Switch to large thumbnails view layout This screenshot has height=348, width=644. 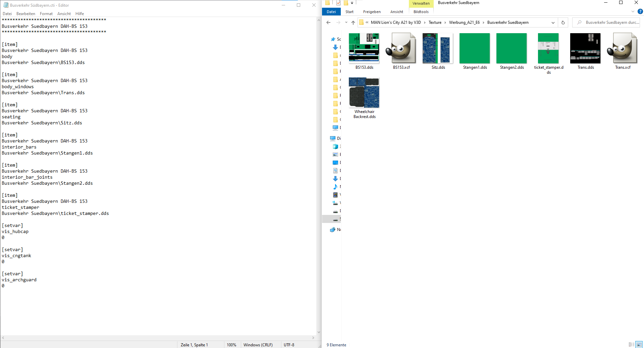(x=639, y=345)
